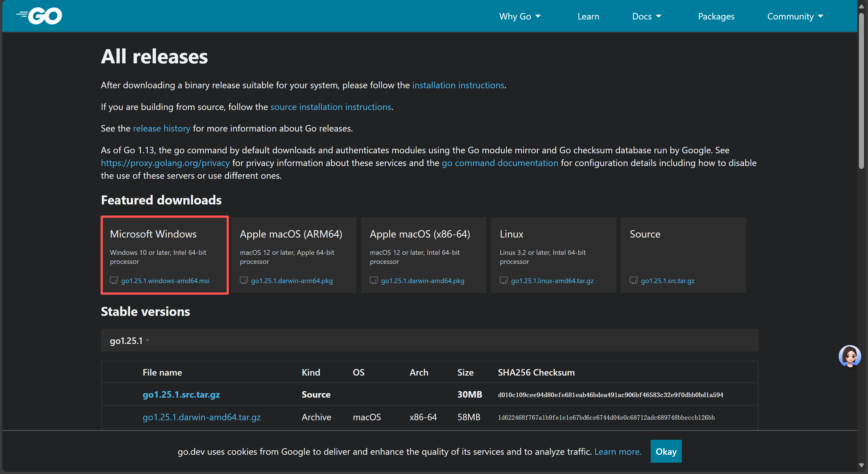Image resolution: width=868 pixels, height=474 pixels.
Task: Click download icon beside go1.25.1.darwin-arm64.pkg
Action: tap(244, 280)
